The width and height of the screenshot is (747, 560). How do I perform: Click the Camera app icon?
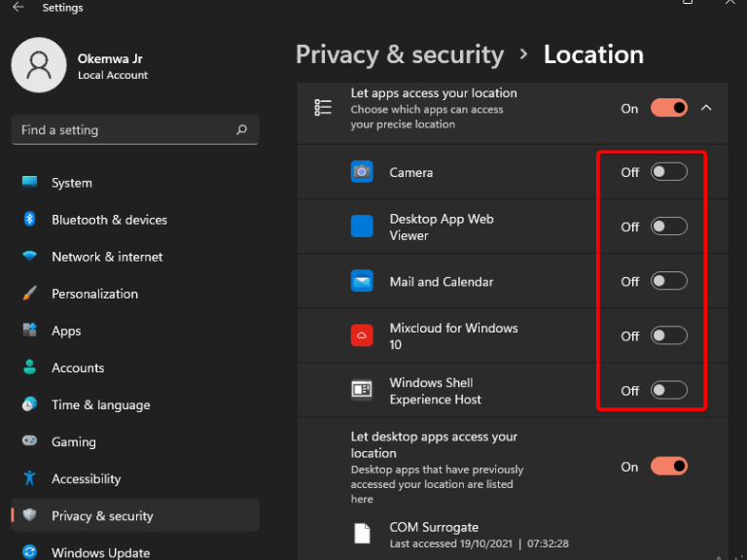[362, 171]
